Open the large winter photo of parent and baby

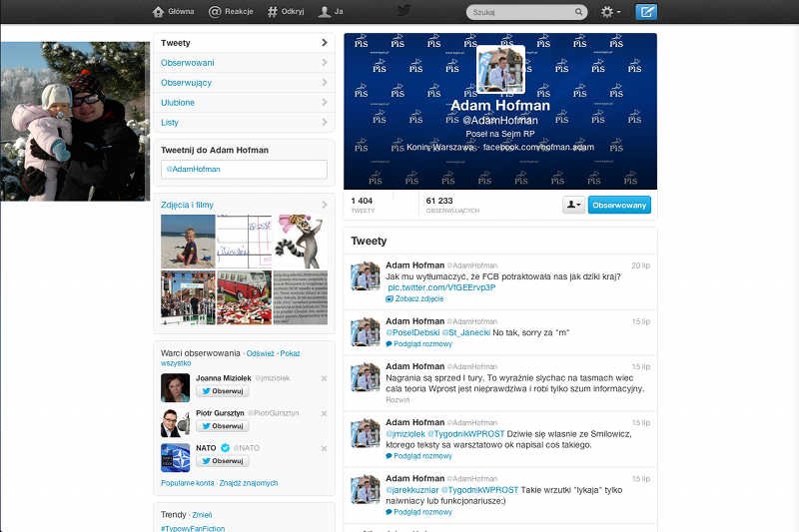coord(75,121)
